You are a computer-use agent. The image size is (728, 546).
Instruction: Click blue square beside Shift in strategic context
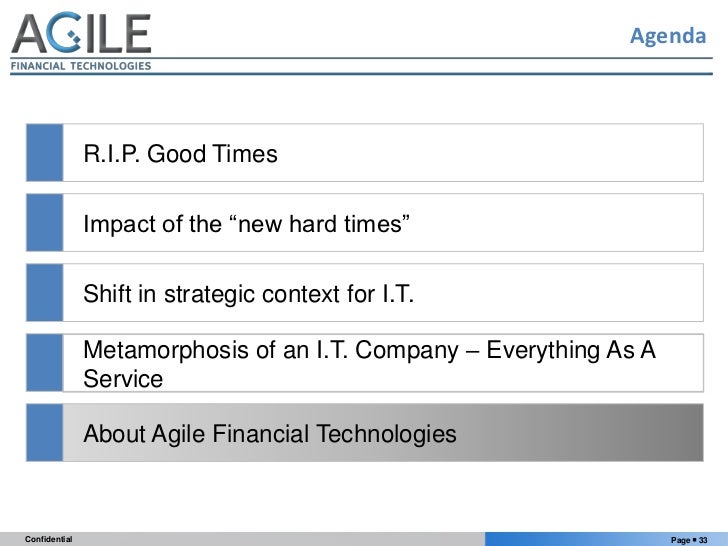(x=45, y=292)
